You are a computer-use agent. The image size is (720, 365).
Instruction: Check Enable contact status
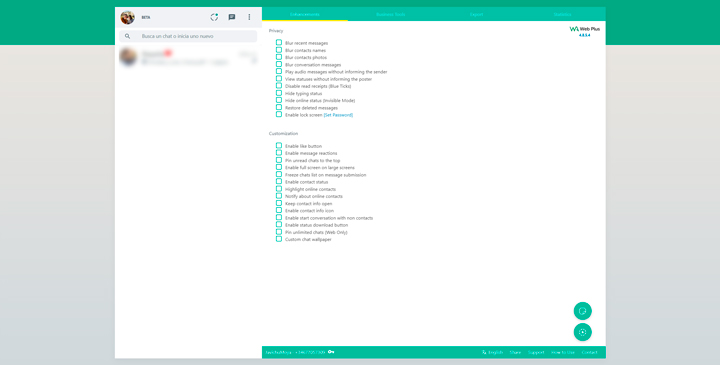(x=279, y=182)
